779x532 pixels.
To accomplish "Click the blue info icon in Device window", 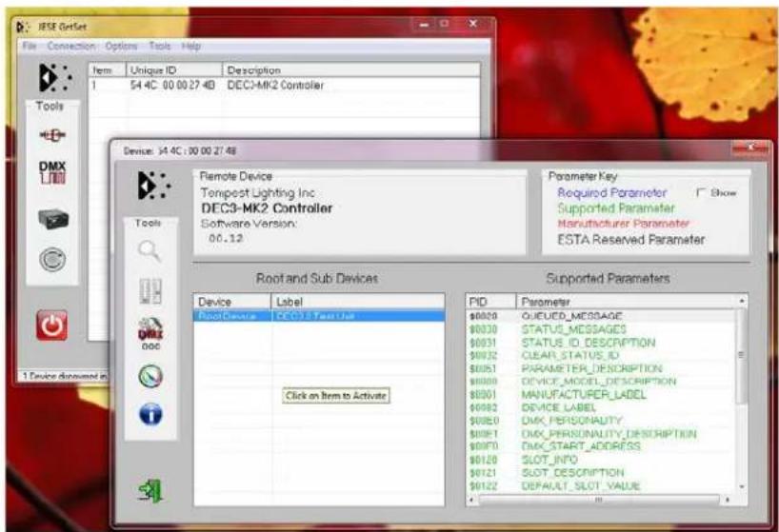I will pos(150,414).
